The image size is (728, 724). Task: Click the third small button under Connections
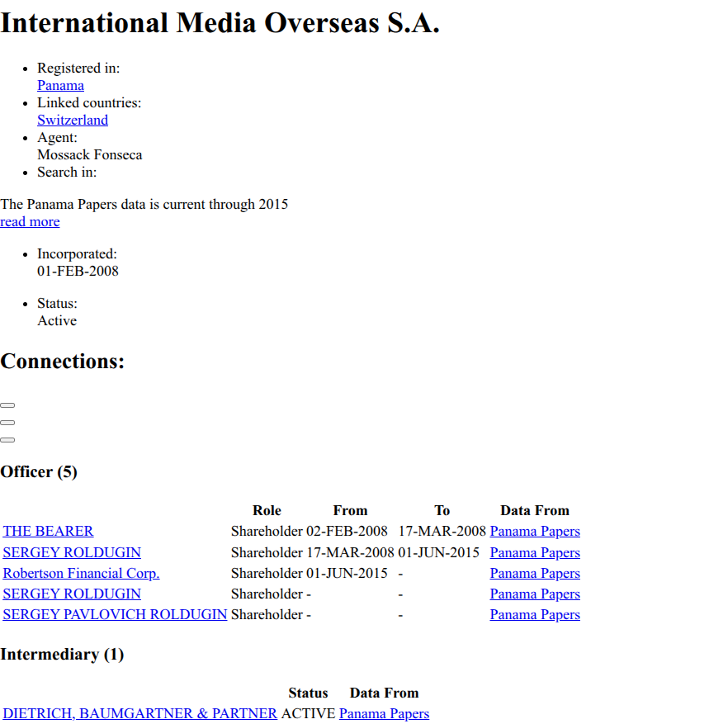pyautogui.click(x=7, y=440)
